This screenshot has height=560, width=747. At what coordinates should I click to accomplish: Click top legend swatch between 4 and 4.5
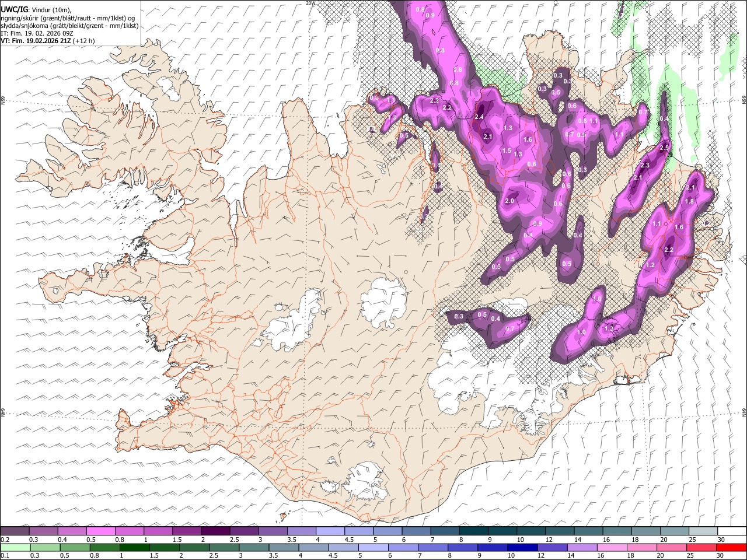coord(329,531)
